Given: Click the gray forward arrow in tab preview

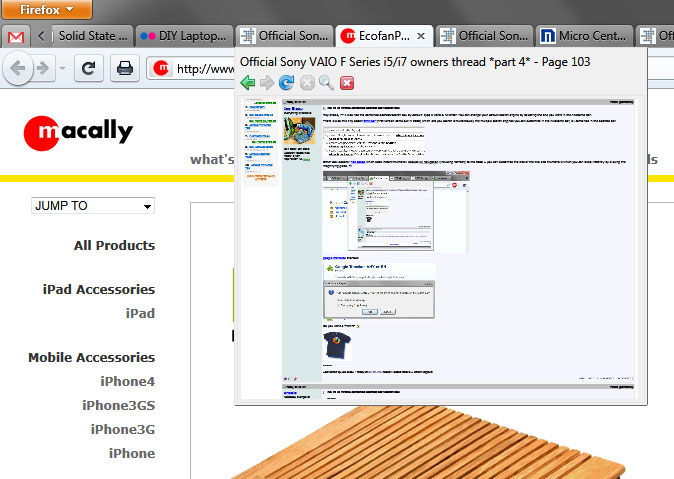Looking at the screenshot, I should (x=267, y=83).
